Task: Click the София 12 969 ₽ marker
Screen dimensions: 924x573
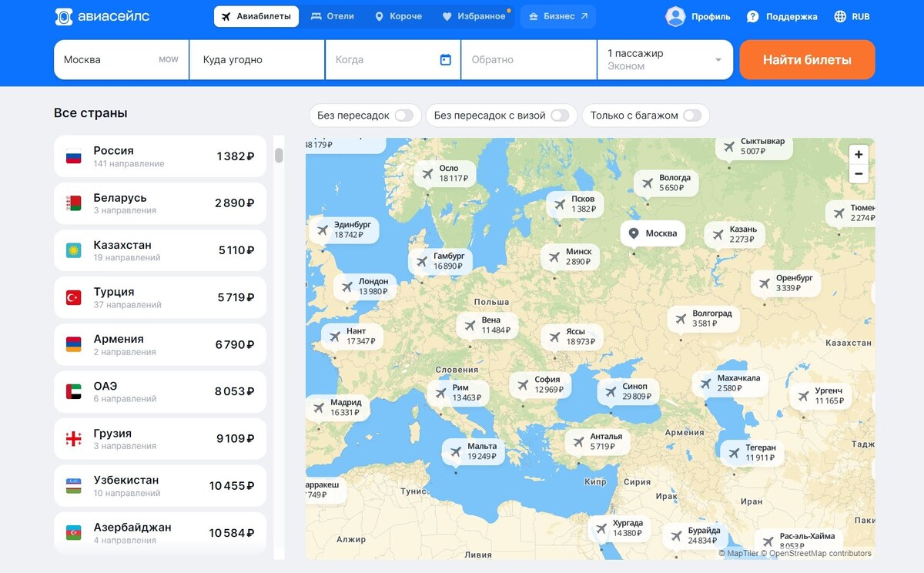Action: click(x=540, y=384)
